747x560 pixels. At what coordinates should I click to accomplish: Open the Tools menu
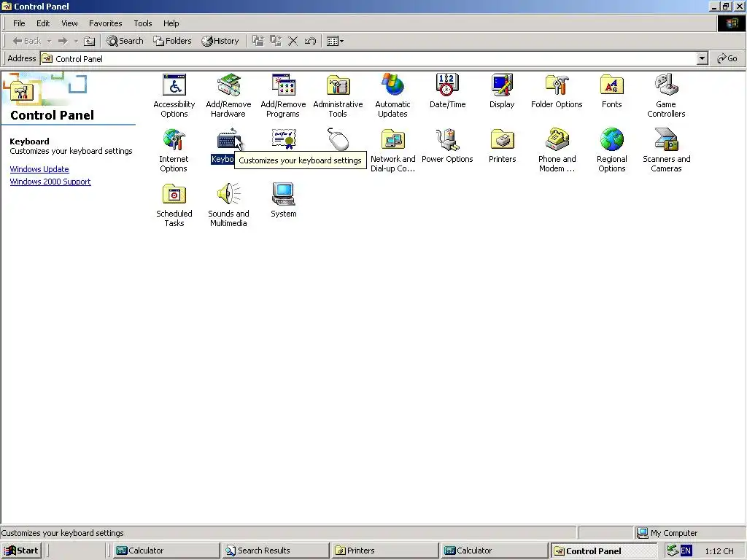point(142,23)
